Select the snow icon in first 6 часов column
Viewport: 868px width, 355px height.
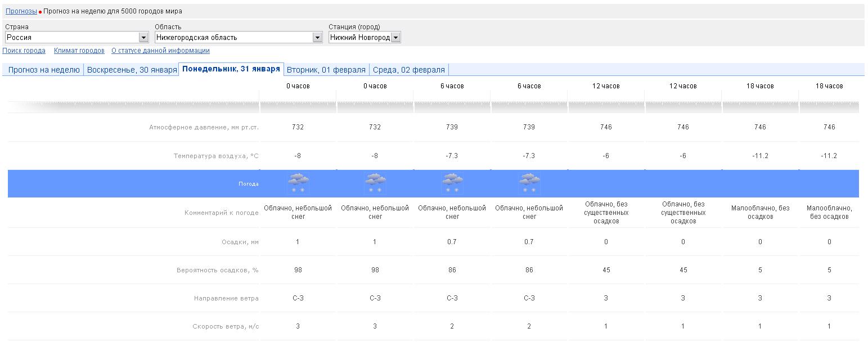[x=452, y=183]
